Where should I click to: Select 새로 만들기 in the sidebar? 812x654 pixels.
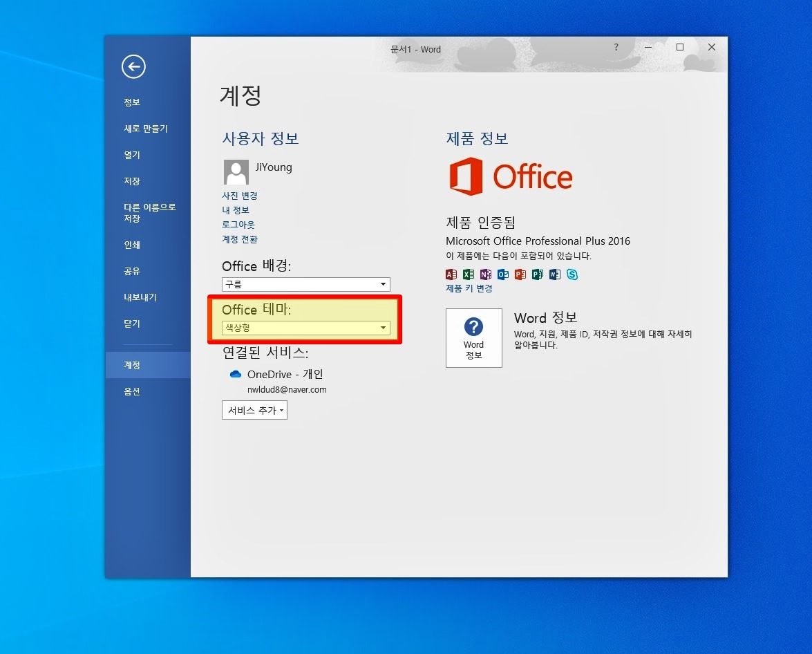(x=146, y=129)
